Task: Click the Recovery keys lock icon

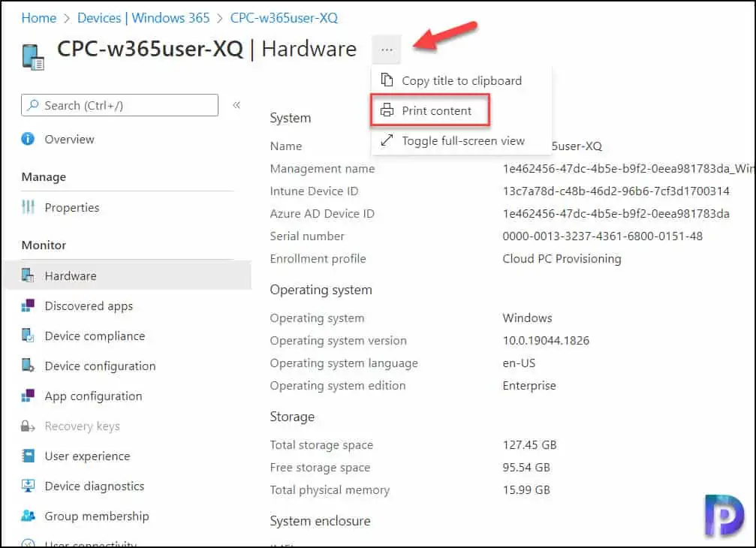Action: pyautogui.click(x=28, y=426)
